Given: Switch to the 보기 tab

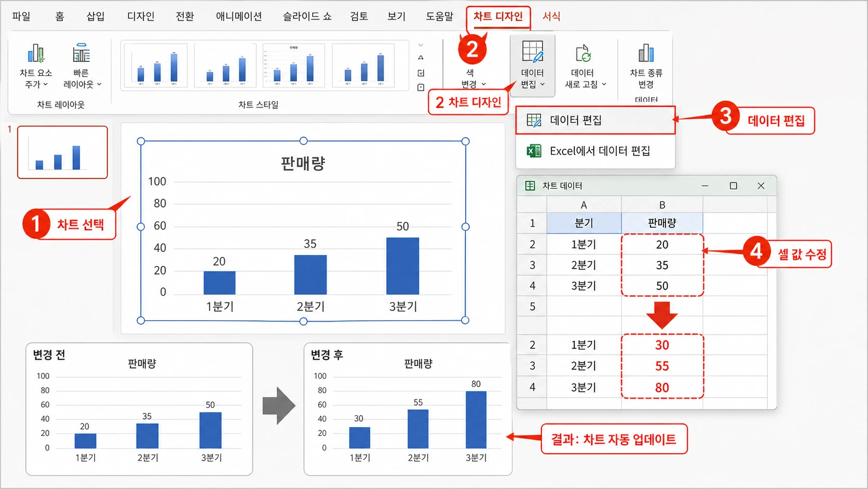Looking at the screenshot, I should click(x=396, y=16).
